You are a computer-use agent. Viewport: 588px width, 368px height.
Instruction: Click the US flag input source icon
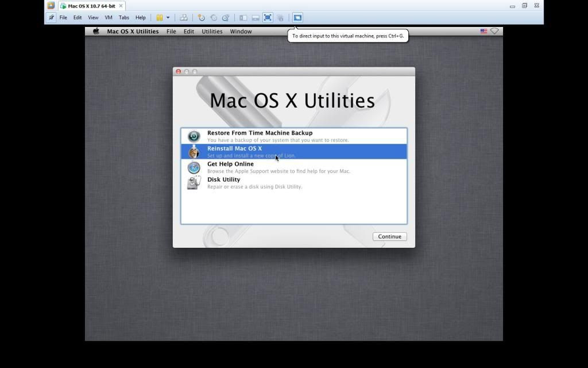483,31
